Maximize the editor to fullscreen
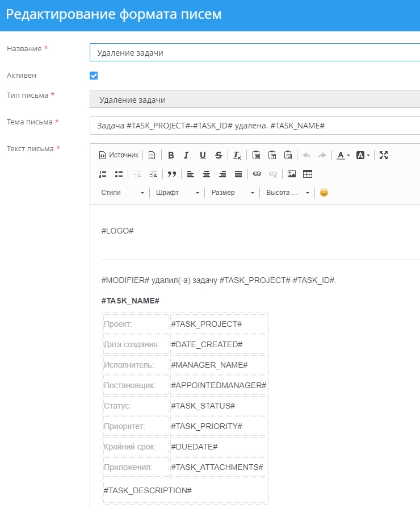The width and height of the screenshot is (420, 508). click(x=384, y=155)
